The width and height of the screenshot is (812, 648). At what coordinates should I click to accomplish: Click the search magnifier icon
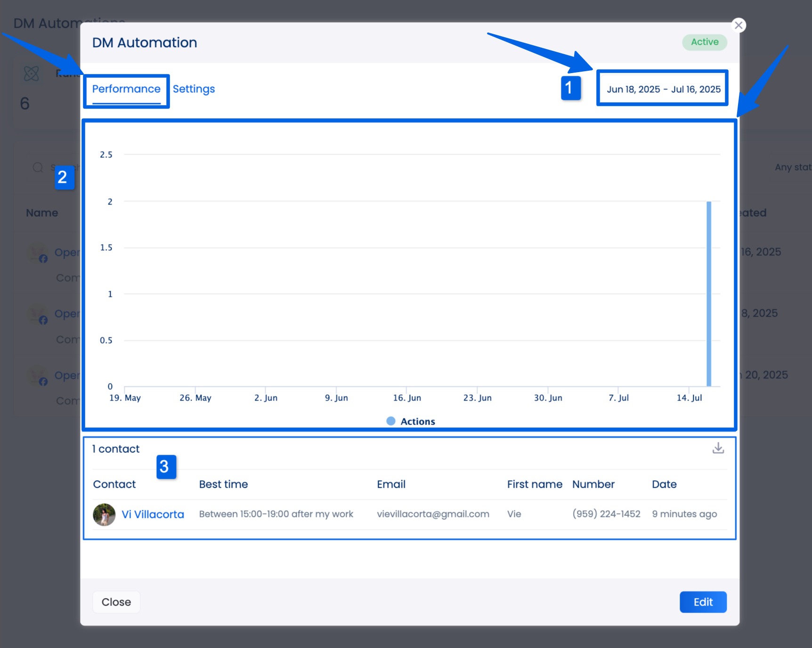[37, 167]
